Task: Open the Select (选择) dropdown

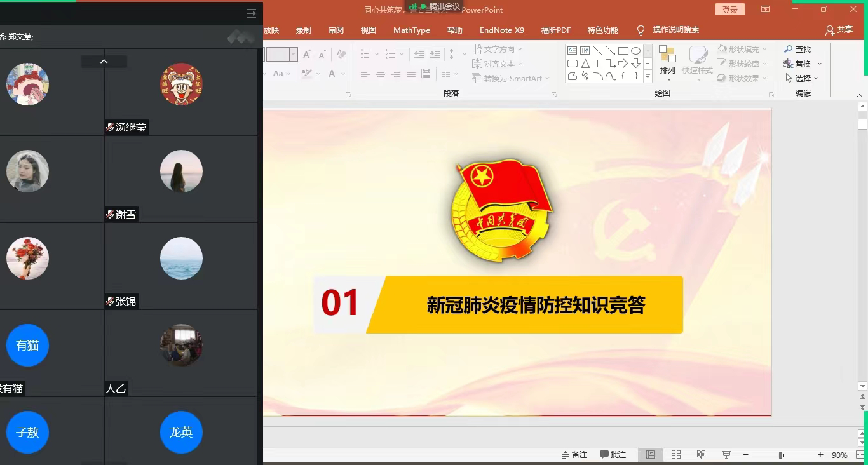Action: pos(802,78)
